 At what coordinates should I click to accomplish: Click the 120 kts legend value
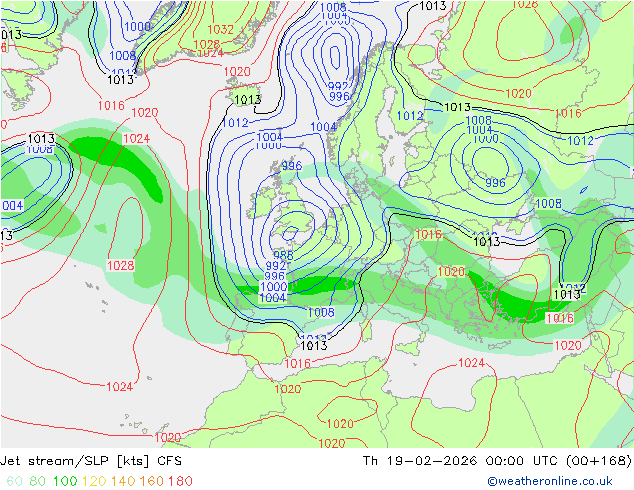point(94,481)
